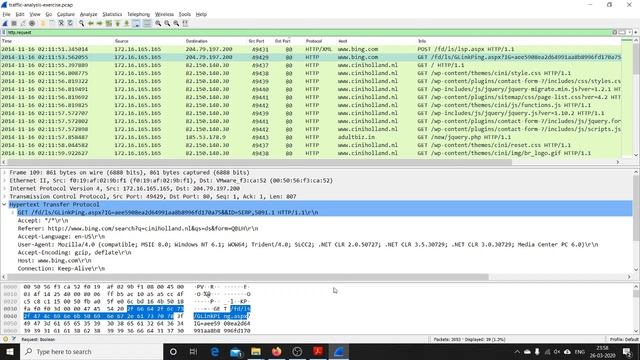
Task: Open Firefox from the taskbar
Action: pyautogui.click(x=277, y=351)
